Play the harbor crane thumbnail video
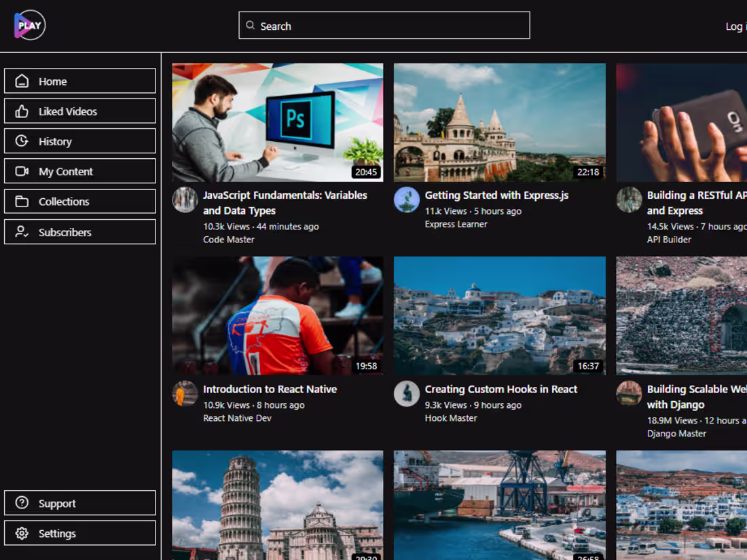The height and width of the screenshot is (560, 747). tap(499, 505)
